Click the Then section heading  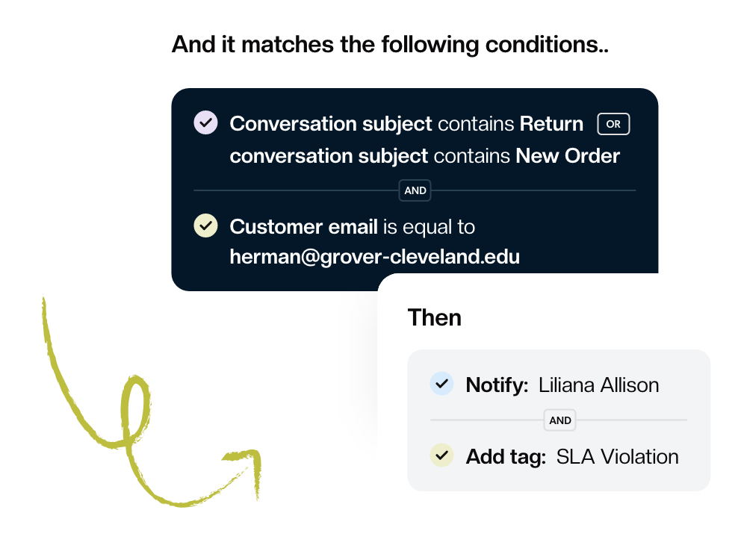pyautogui.click(x=435, y=317)
